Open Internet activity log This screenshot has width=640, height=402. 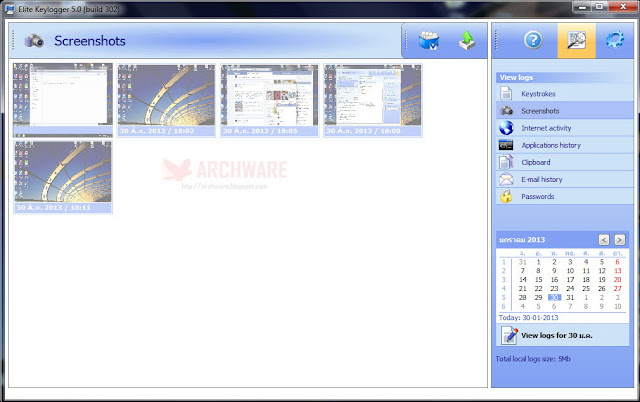click(x=565, y=128)
